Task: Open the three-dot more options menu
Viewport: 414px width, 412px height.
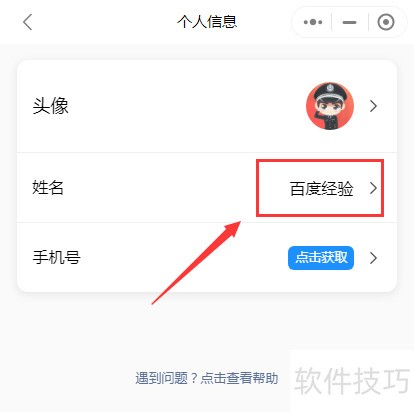Action: click(x=313, y=22)
